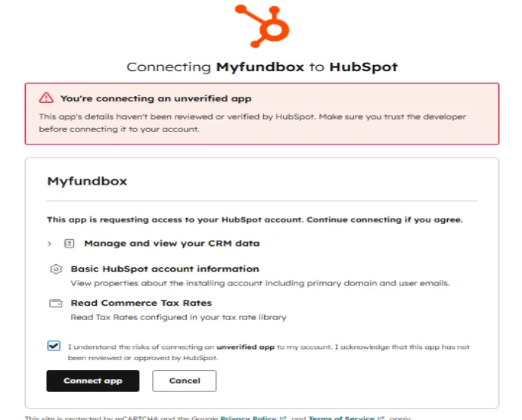
Task: Expand the Manage and view CRM data chevron
Action: 49,244
